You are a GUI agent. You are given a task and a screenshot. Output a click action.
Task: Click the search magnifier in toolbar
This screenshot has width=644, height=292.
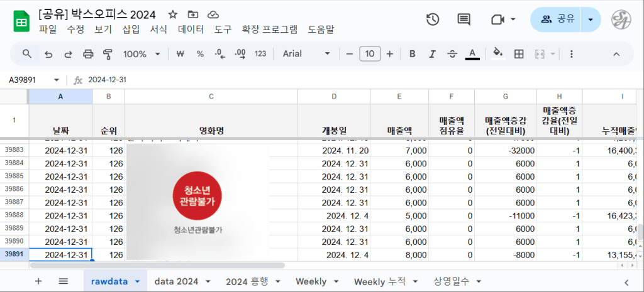point(27,54)
